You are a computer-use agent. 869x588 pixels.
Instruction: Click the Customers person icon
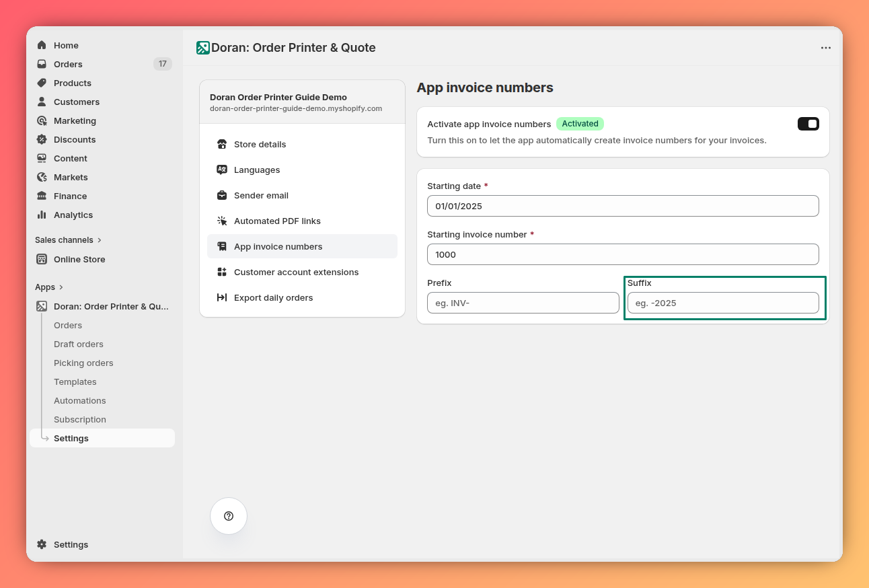[x=42, y=102]
